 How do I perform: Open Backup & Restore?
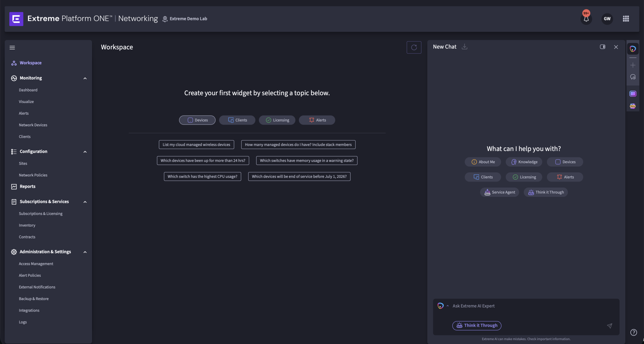[34, 299]
